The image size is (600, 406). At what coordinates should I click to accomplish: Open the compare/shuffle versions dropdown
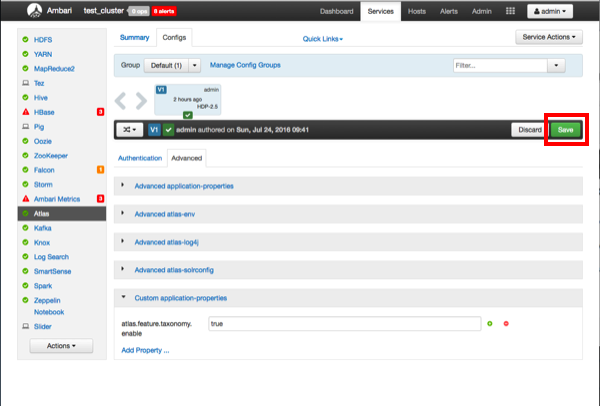pos(130,130)
